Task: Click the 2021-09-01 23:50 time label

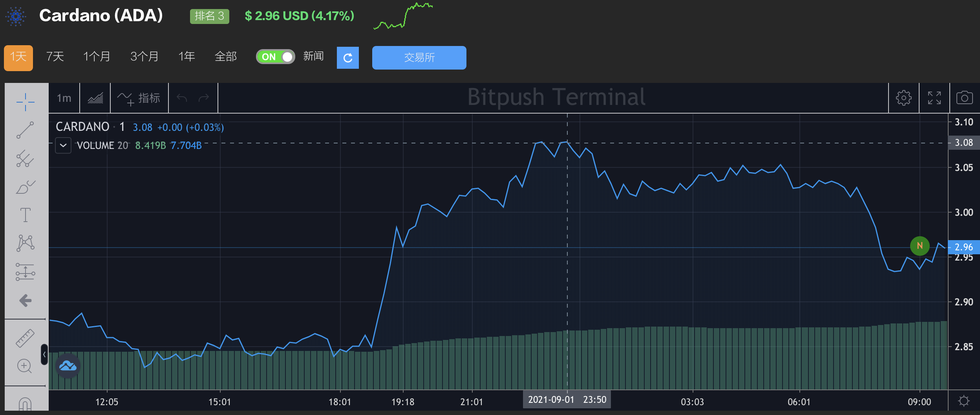Action: click(x=567, y=400)
